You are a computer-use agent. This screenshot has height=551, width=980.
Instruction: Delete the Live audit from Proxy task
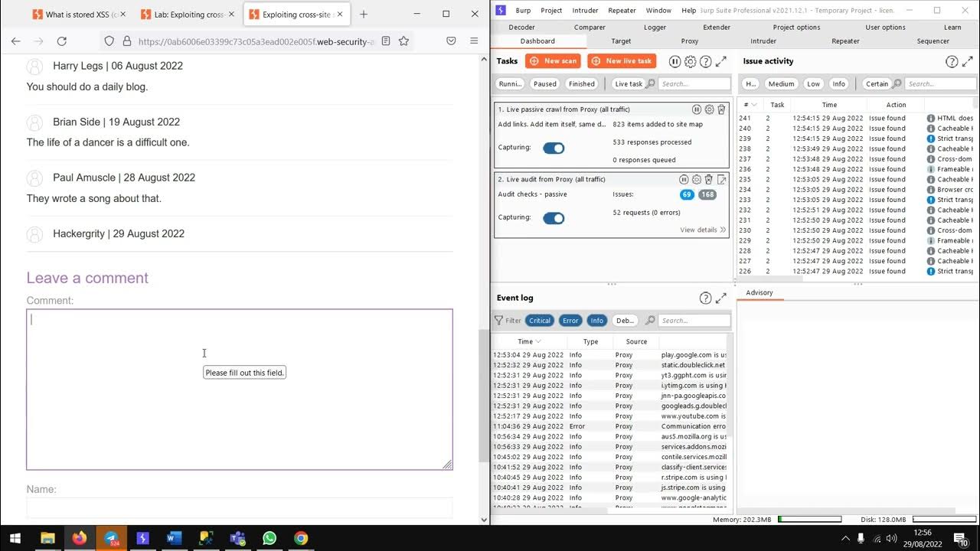[709, 179]
